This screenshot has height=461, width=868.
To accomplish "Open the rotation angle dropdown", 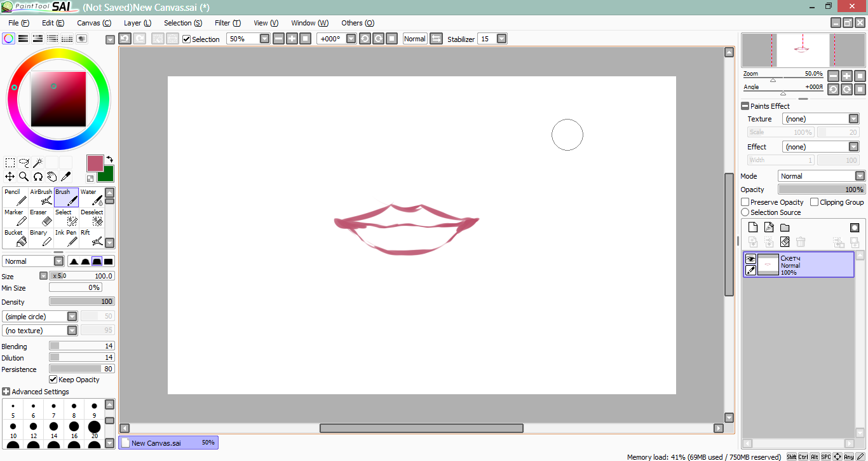I will [351, 39].
